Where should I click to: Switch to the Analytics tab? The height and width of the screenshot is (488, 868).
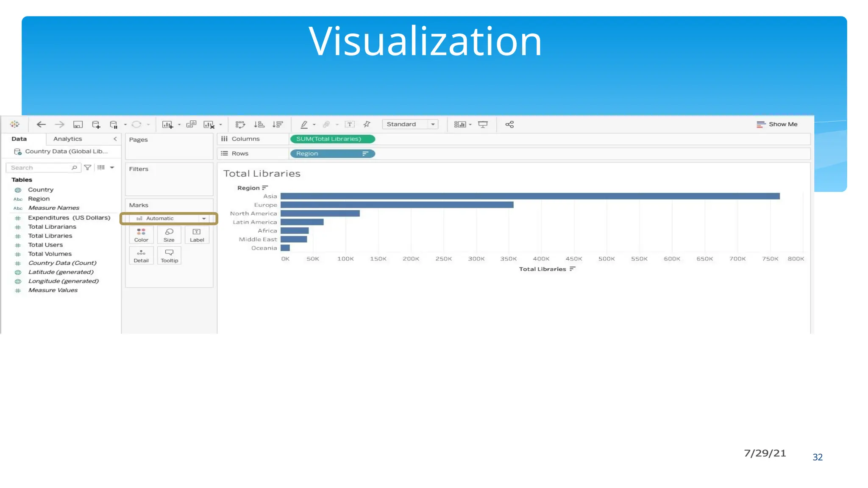[67, 139]
